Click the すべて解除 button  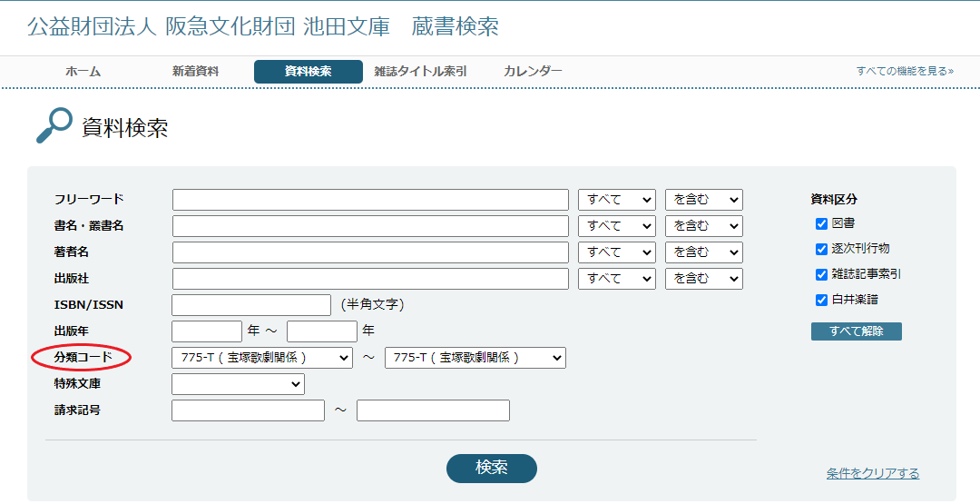pos(857,331)
